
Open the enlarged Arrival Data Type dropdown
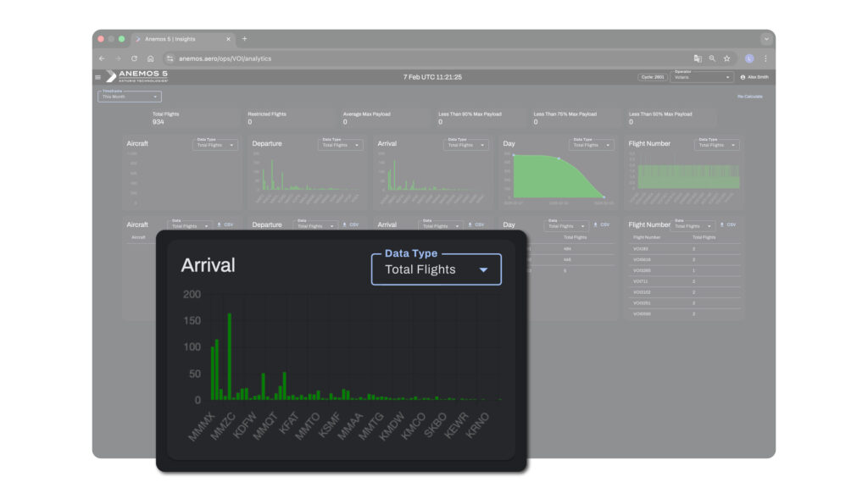(x=436, y=269)
